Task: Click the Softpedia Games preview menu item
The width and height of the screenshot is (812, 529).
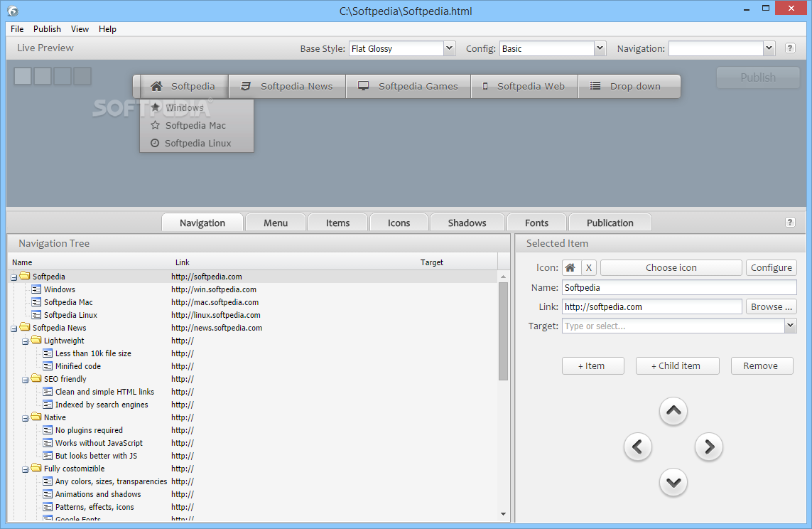Action: pyautogui.click(x=408, y=86)
